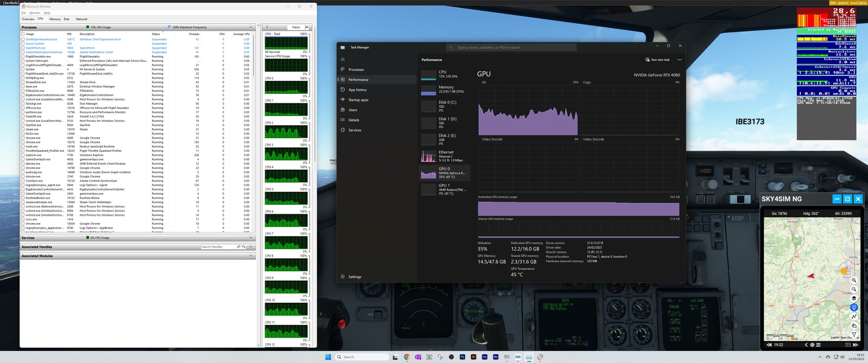The image size is (868, 363).
Task: Open Google Chrome from the taskbar
Action: click(407, 357)
